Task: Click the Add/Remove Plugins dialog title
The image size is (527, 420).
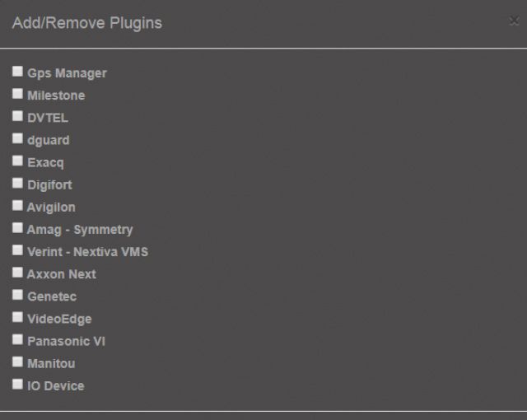Action: [86, 23]
